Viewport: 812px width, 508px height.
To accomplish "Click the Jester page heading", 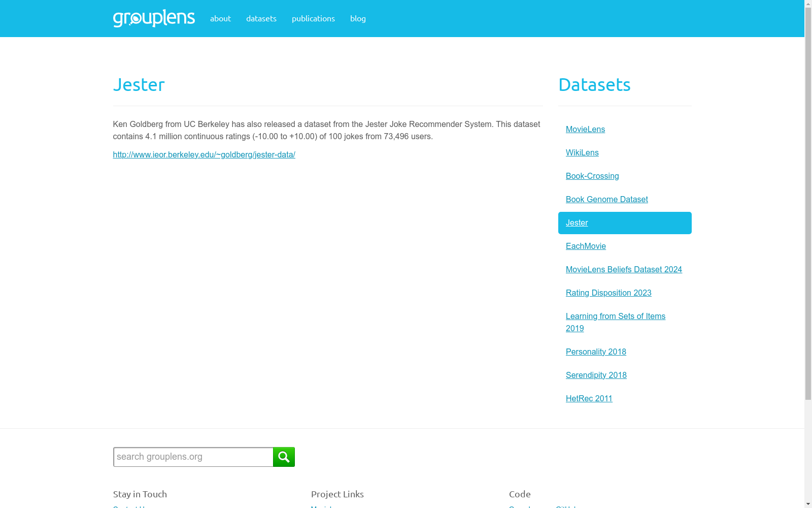I will (x=139, y=84).
